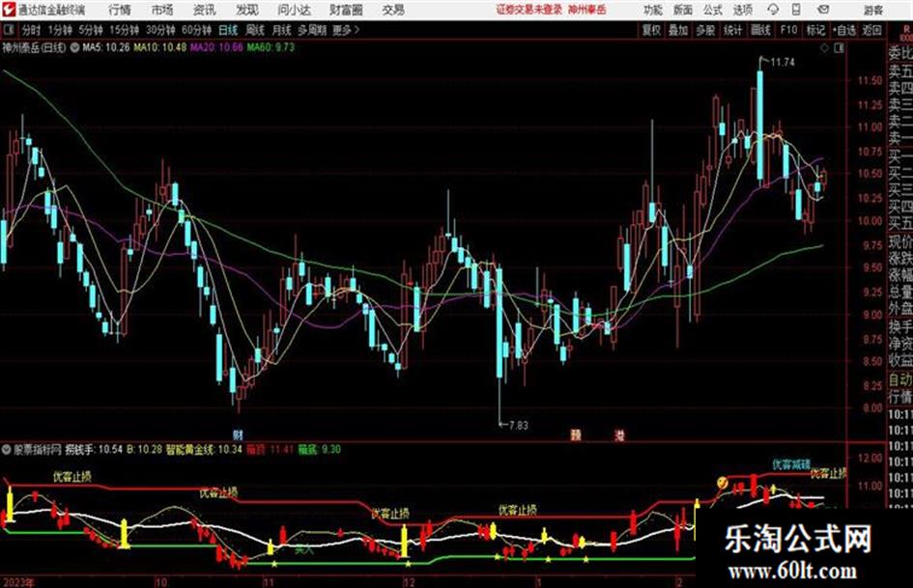
Task: Click the mobile phone icon
Action: 796,10
